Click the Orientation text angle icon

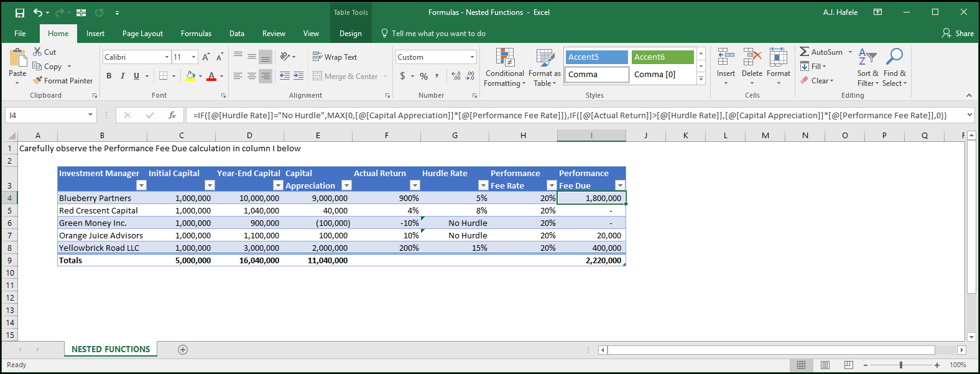point(285,57)
